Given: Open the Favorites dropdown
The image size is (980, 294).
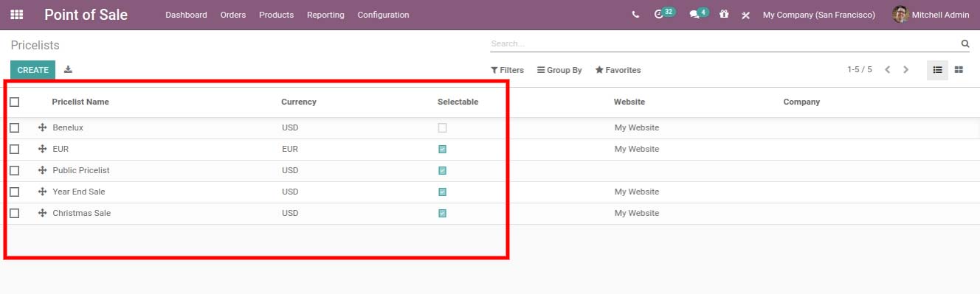Looking at the screenshot, I should [618, 70].
